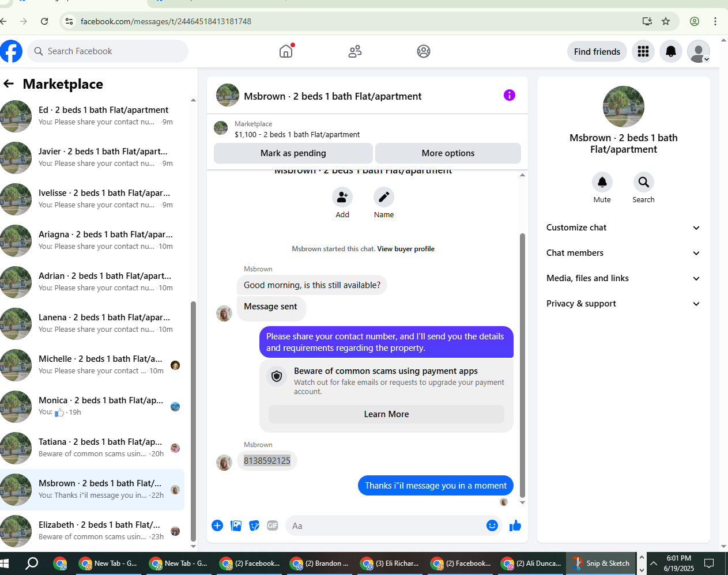Open Windows Start menu
The image size is (728, 575).
point(4,563)
